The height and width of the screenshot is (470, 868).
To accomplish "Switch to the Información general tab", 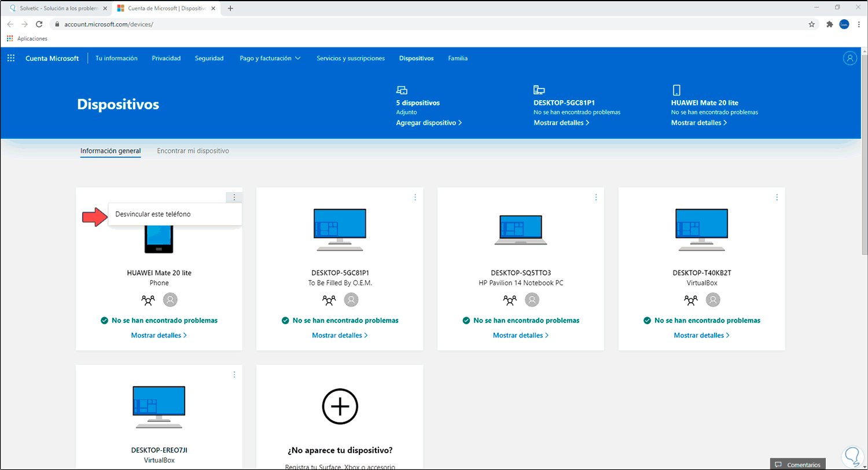I will [111, 151].
